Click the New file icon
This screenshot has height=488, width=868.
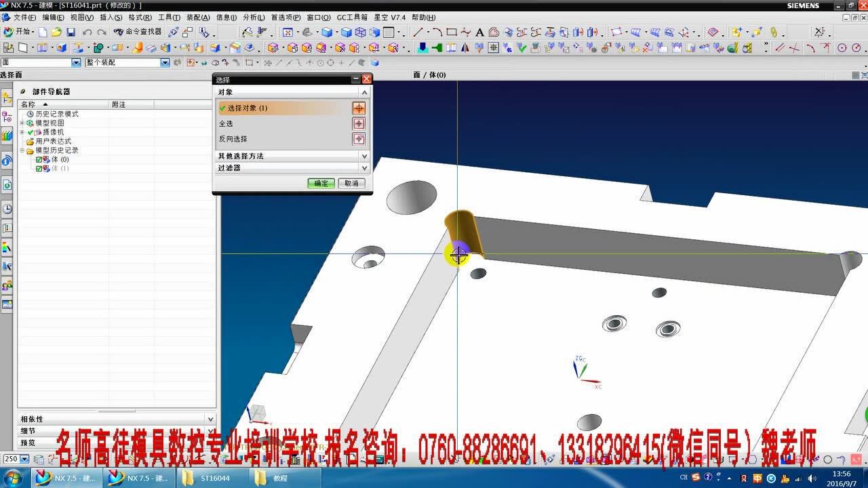coord(43,32)
